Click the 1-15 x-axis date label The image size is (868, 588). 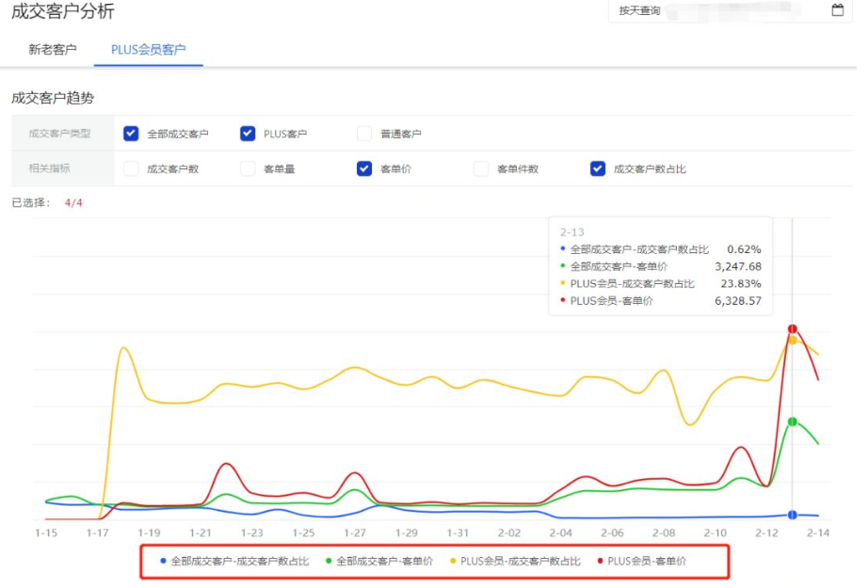point(46,532)
